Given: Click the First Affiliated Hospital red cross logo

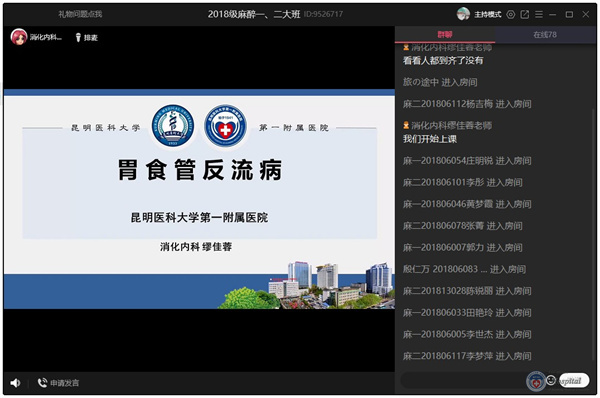Looking at the screenshot, I should [x=225, y=126].
